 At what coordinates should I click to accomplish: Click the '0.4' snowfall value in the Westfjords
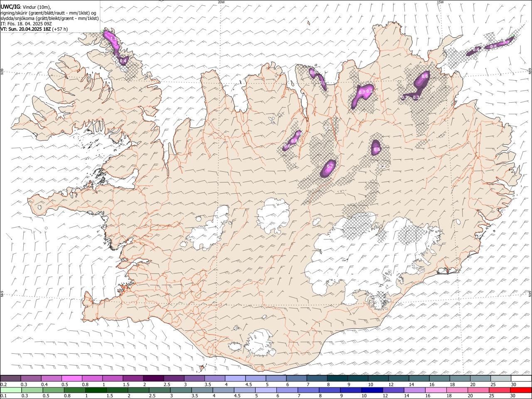[123, 61]
